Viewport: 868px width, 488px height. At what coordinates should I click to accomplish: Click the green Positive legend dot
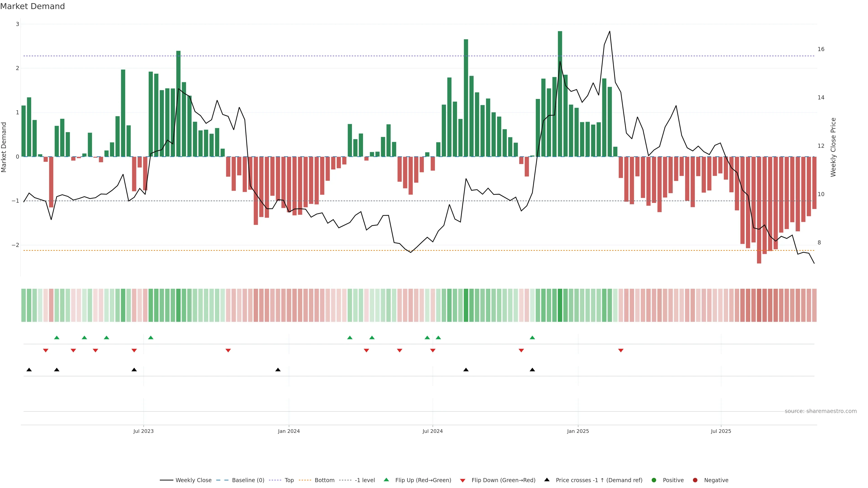tap(654, 480)
